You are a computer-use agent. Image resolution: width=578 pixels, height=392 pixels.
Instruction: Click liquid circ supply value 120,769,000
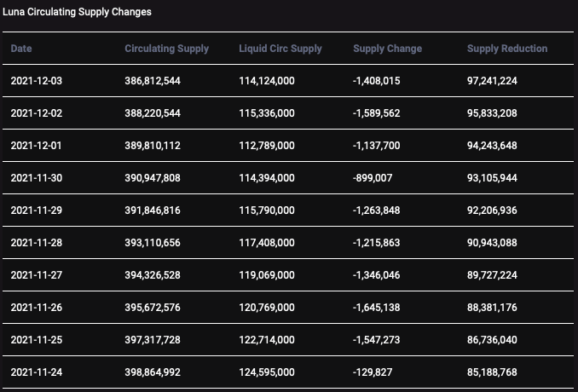(267, 308)
